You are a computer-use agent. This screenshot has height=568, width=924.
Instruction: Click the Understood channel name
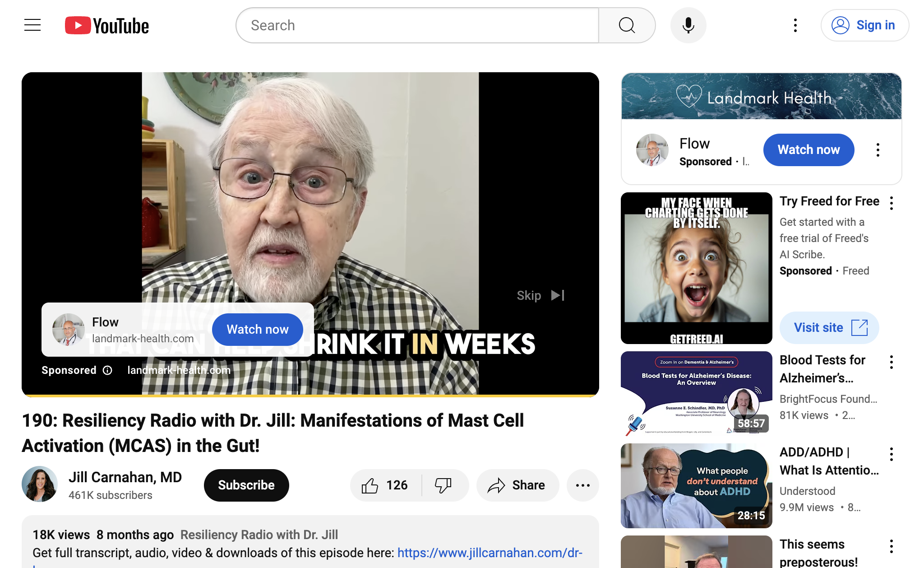807,491
